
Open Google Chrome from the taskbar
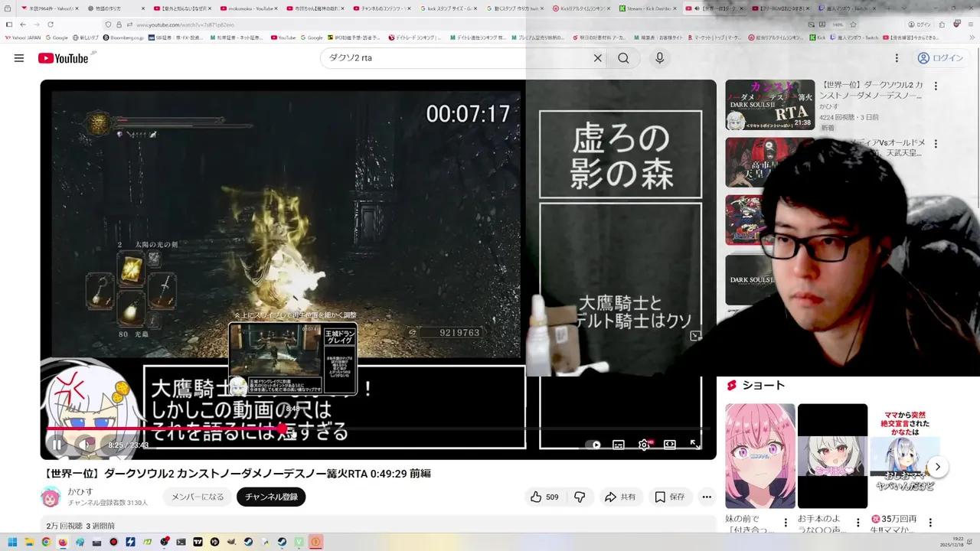pyautogui.click(x=46, y=542)
